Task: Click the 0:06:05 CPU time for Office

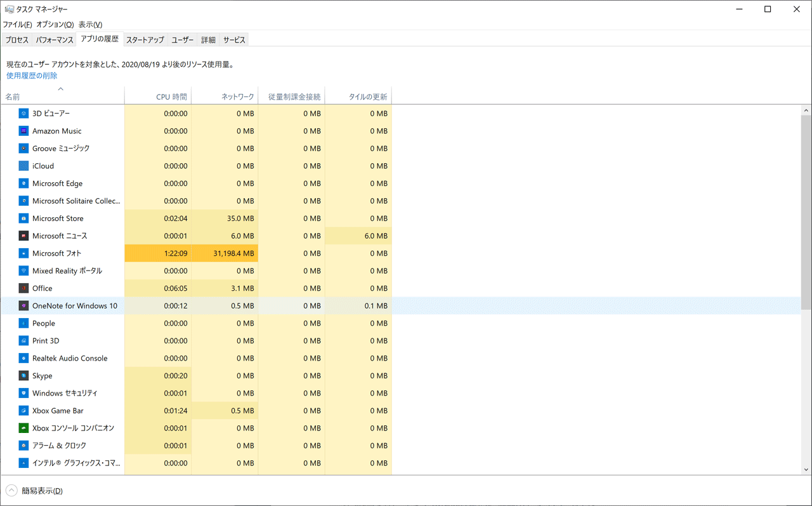Action: (175, 288)
